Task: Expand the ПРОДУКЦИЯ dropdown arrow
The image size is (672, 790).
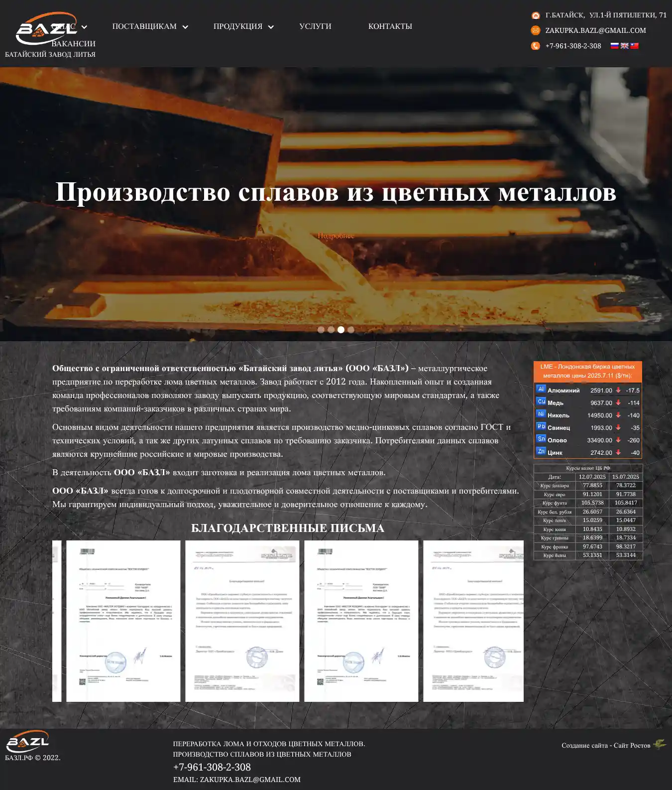Action: coord(271,27)
